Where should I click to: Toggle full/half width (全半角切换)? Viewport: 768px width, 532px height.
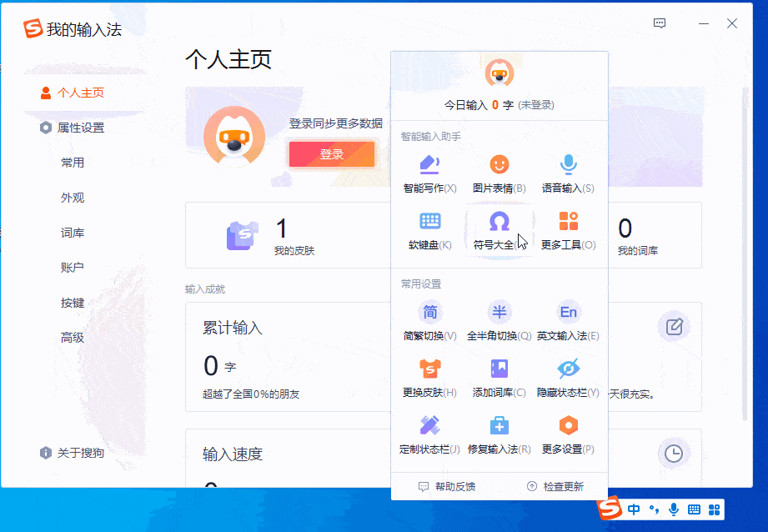(499, 321)
